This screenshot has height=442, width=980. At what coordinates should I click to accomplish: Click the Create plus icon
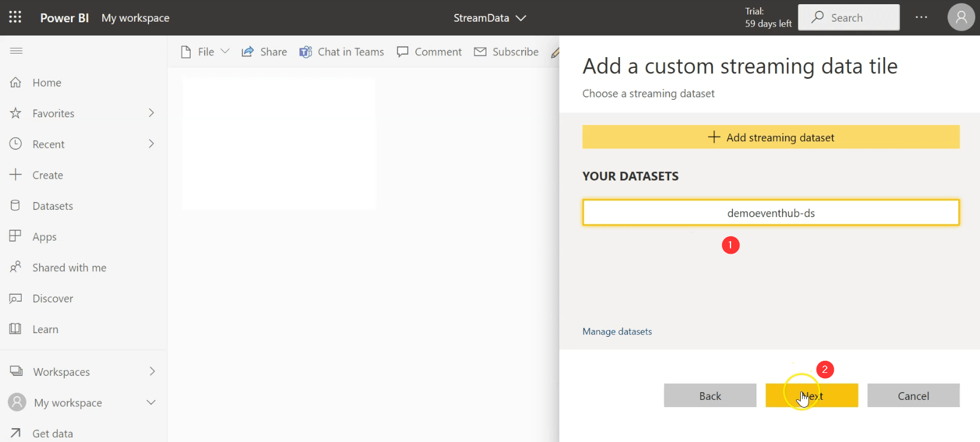point(16,174)
